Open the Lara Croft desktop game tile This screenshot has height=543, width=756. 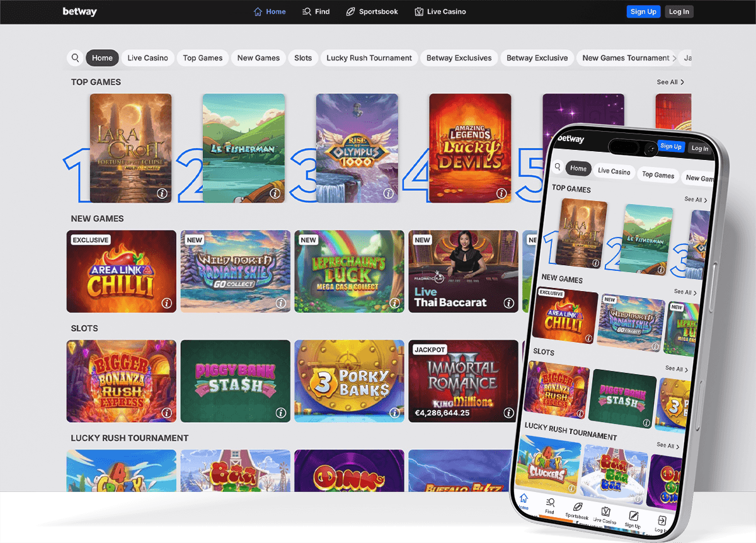click(x=130, y=148)
